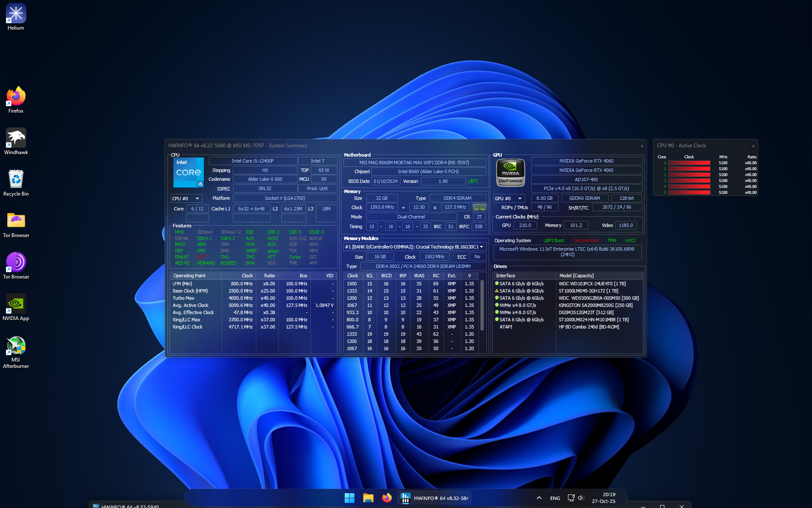Click green status dot beside KINGSTON NVMe drive
812x508 pixels.
pyautogui.click(x=497, y=305)
